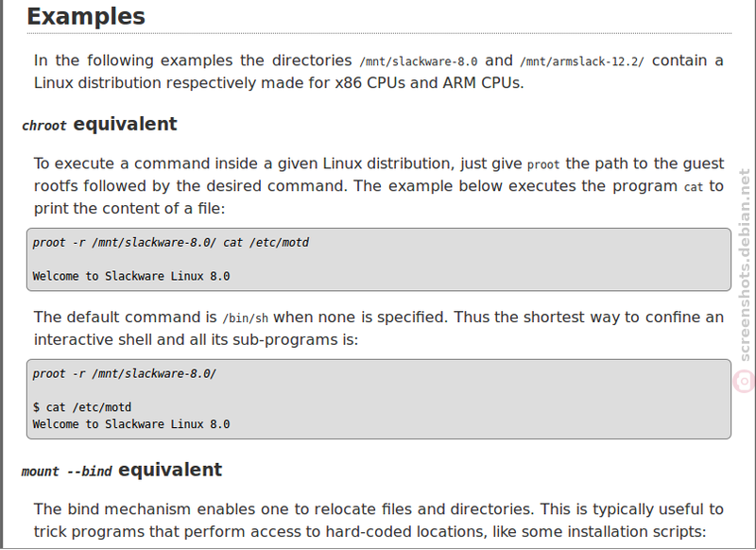This screenshot has width=756, height=550.
Task: Click the inline /mnt/armslack-12.2/ path
Action: [581, 61]
